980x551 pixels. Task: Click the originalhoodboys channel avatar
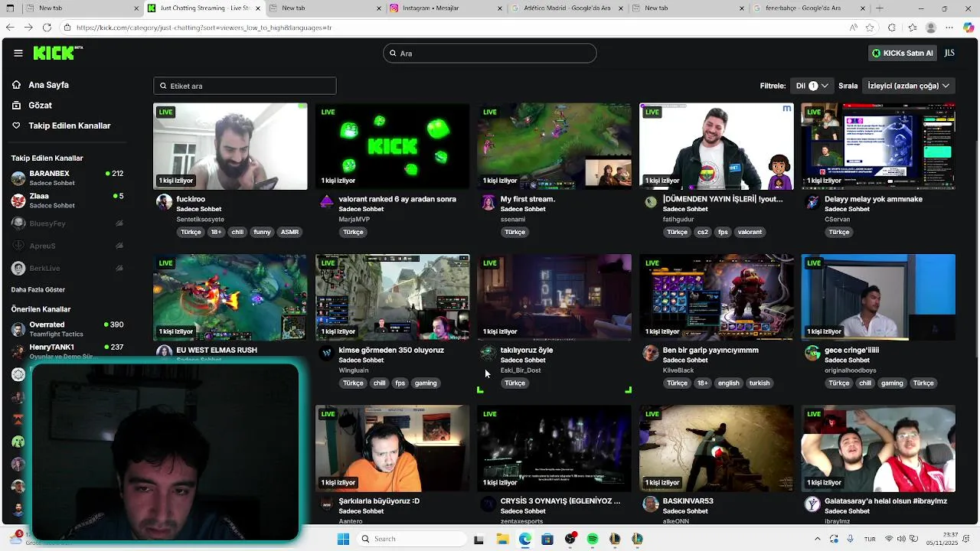point(812,353)
